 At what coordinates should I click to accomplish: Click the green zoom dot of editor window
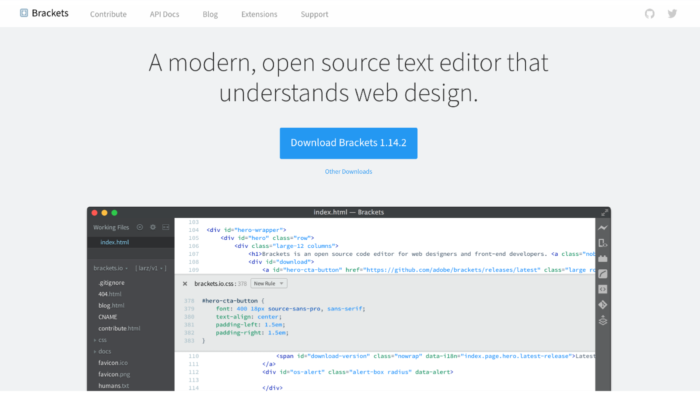click(x=114, y=213)
